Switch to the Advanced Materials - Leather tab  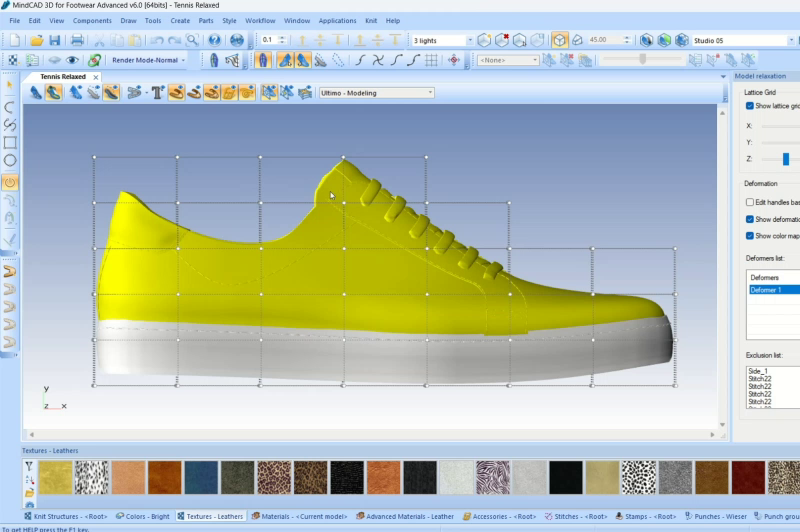pos(405,516)
